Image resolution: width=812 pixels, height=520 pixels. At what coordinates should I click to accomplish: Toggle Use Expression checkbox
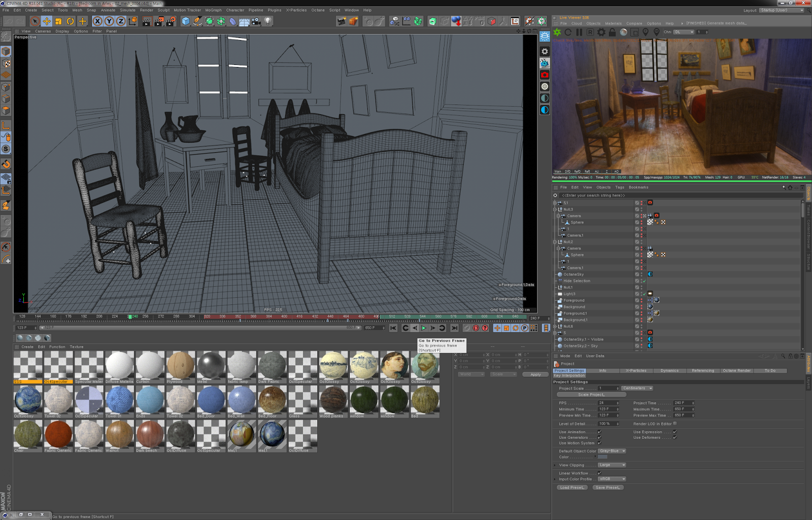point(675,432)
